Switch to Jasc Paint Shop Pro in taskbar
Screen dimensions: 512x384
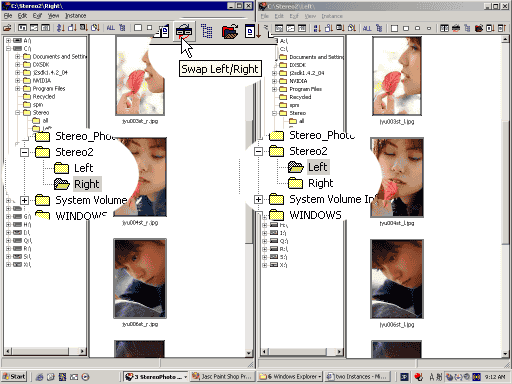222,377
